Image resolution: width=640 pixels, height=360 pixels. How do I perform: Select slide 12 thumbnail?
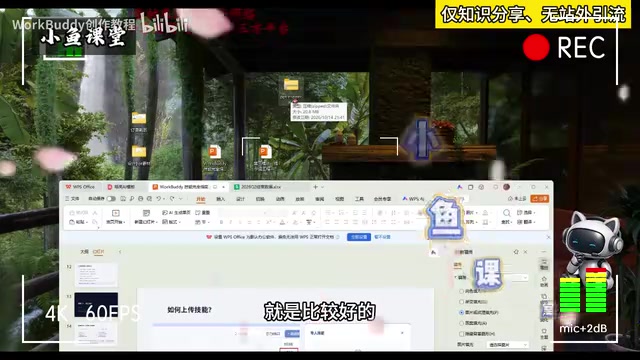coord(96,275)
